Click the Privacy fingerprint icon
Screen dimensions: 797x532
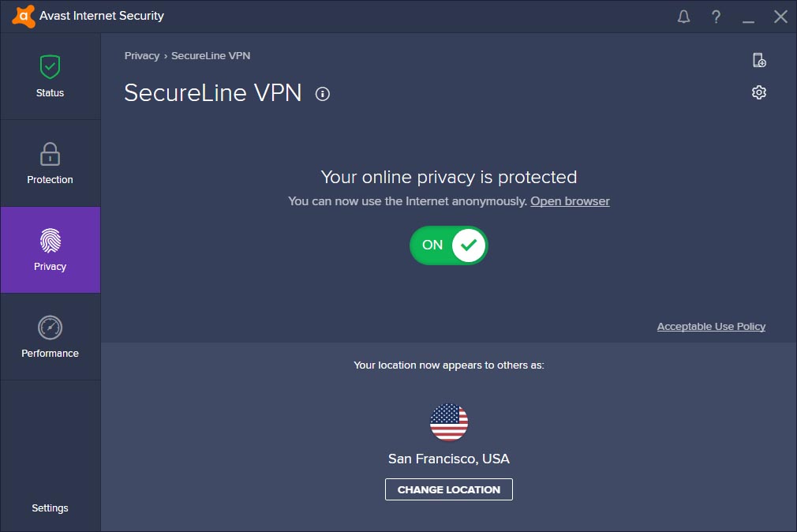point(51,241)
